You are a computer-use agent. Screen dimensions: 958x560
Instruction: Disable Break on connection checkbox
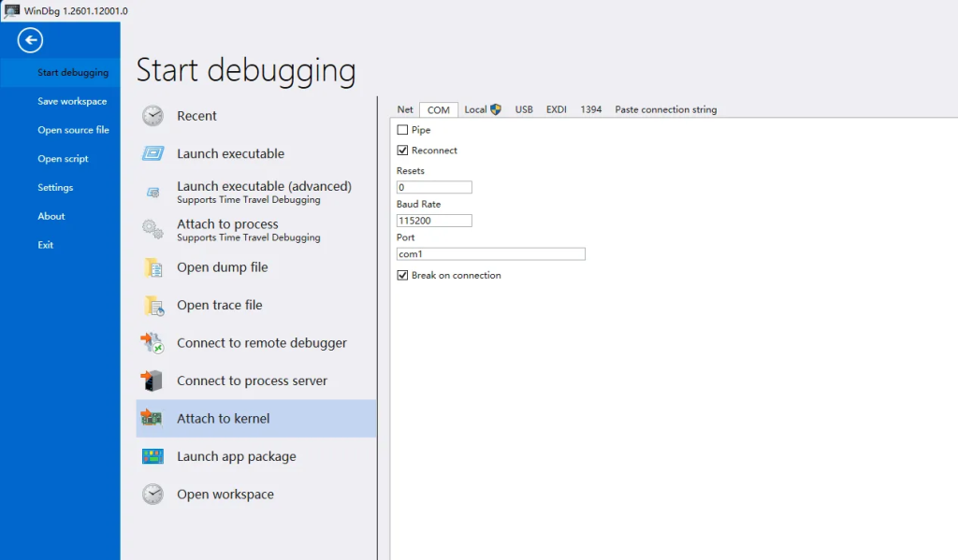[402, 276]
